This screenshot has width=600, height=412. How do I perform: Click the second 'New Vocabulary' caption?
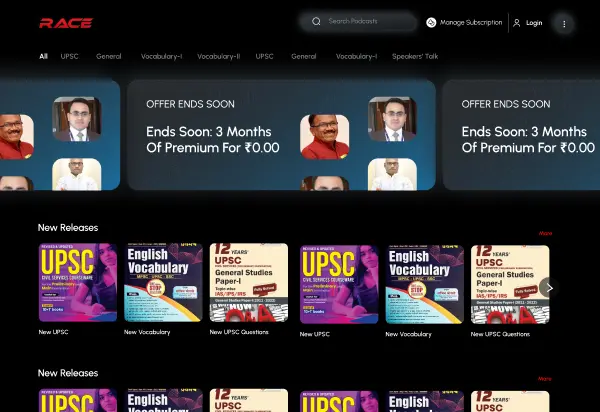[x=408, y=334]
